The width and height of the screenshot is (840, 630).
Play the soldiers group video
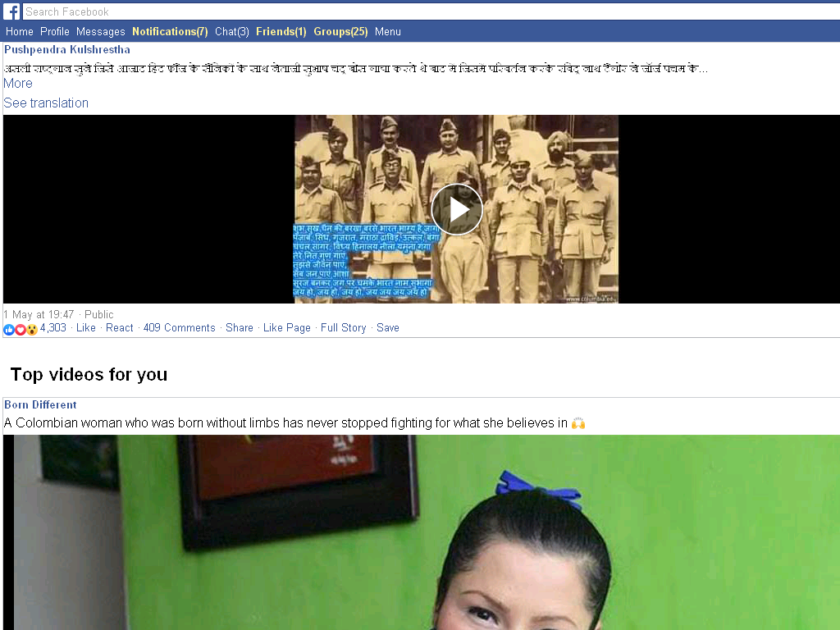tap(457, 209)
